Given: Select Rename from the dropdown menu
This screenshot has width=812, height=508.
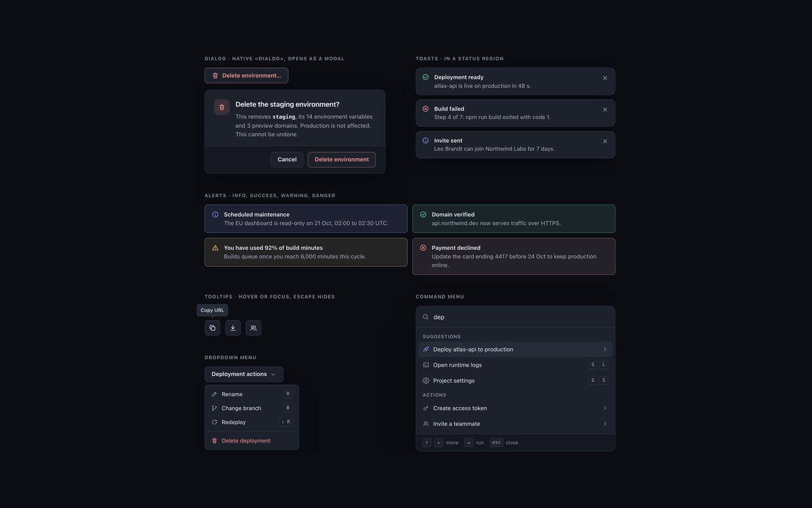Looking at the screenshot, I should 252,394.
